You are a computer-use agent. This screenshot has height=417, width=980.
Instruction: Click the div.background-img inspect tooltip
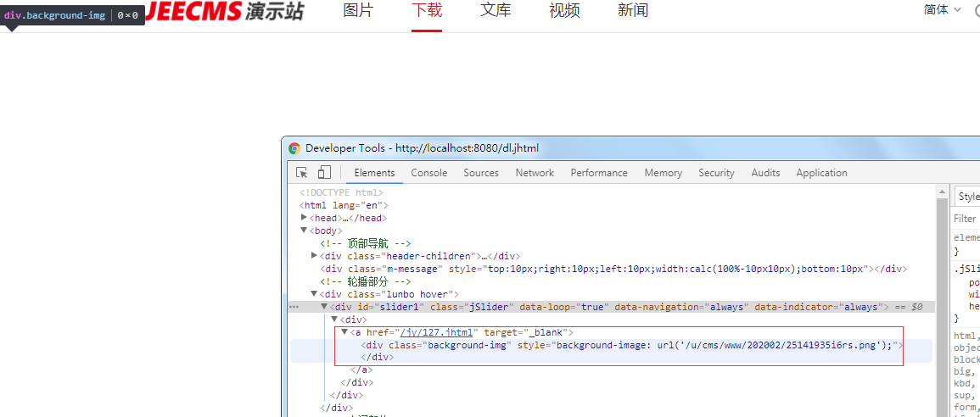72,15
